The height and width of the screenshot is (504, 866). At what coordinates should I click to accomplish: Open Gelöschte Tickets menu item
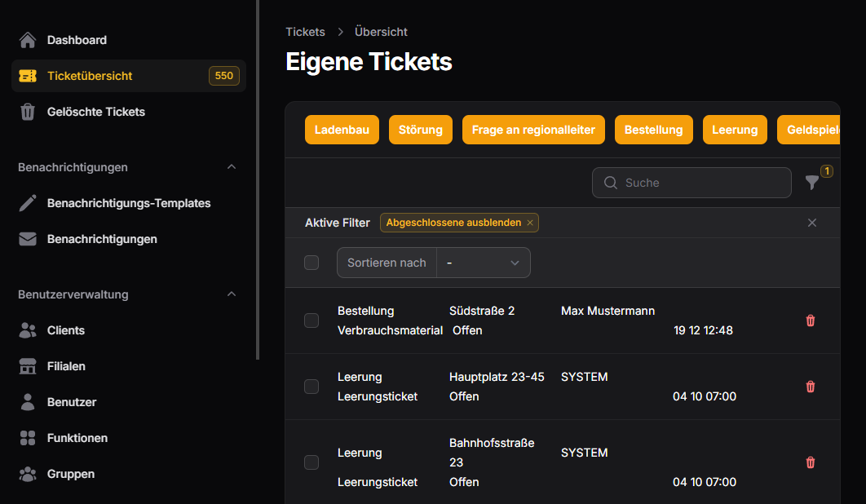[129, 112]
